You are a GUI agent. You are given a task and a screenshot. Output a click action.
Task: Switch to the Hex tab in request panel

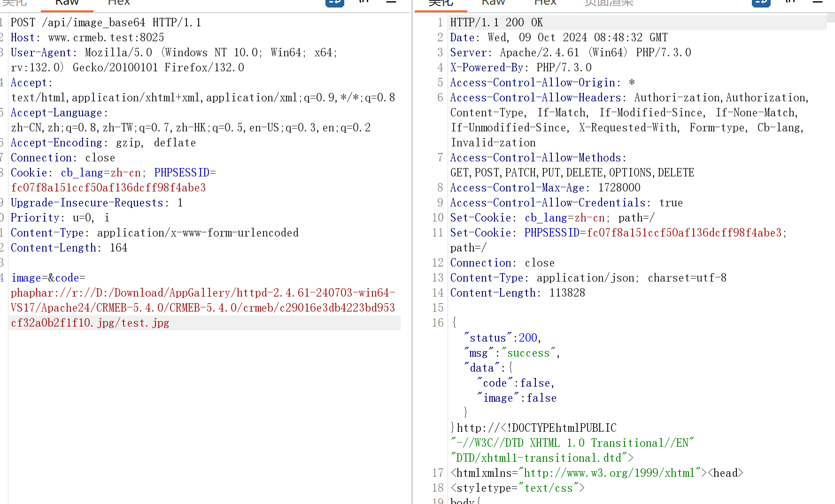point(119,3)
